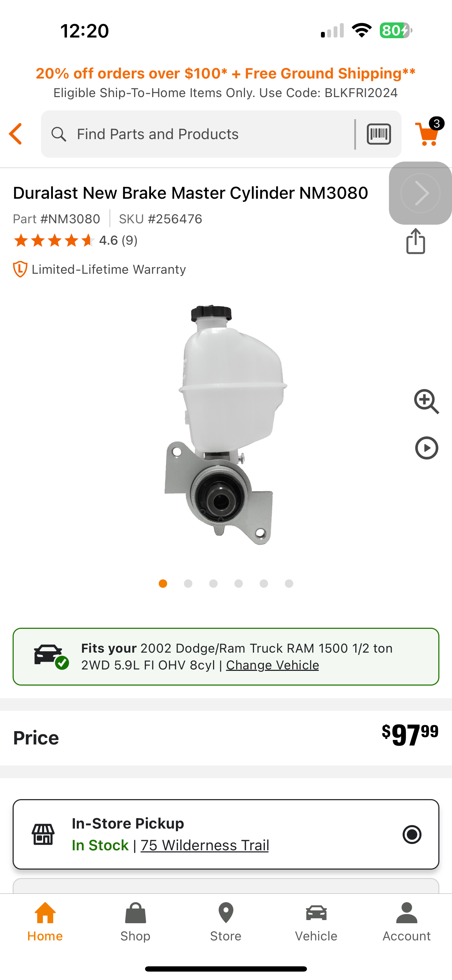Image resolution: width=452 pixels, height=980 pixels.
Task: Open the 75 Wilderness Trail store link
Action: coord(205,845)
